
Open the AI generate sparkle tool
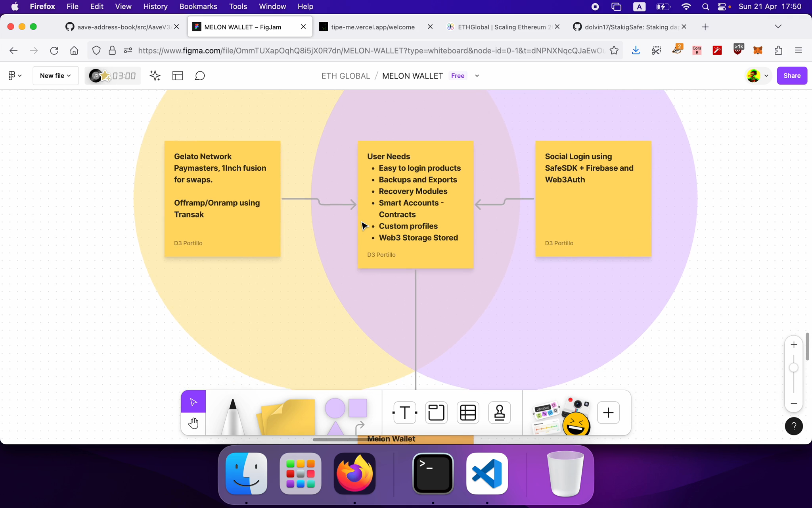click(x=155, y=75)
